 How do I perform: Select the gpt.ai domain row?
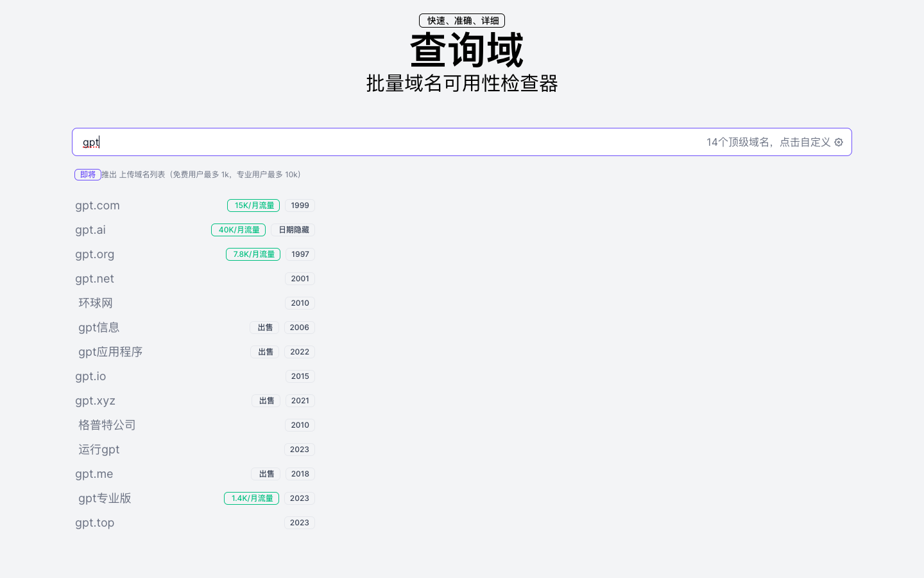(x=90, y=229)
